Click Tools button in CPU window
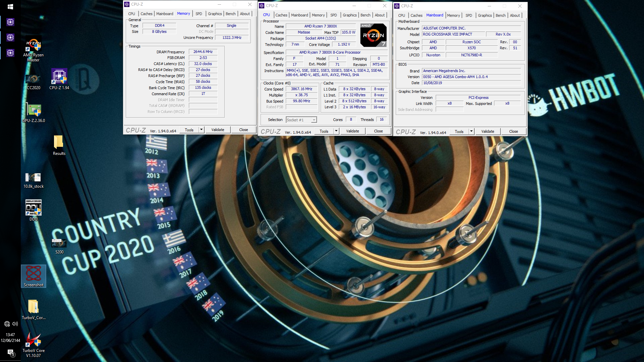 324,131
